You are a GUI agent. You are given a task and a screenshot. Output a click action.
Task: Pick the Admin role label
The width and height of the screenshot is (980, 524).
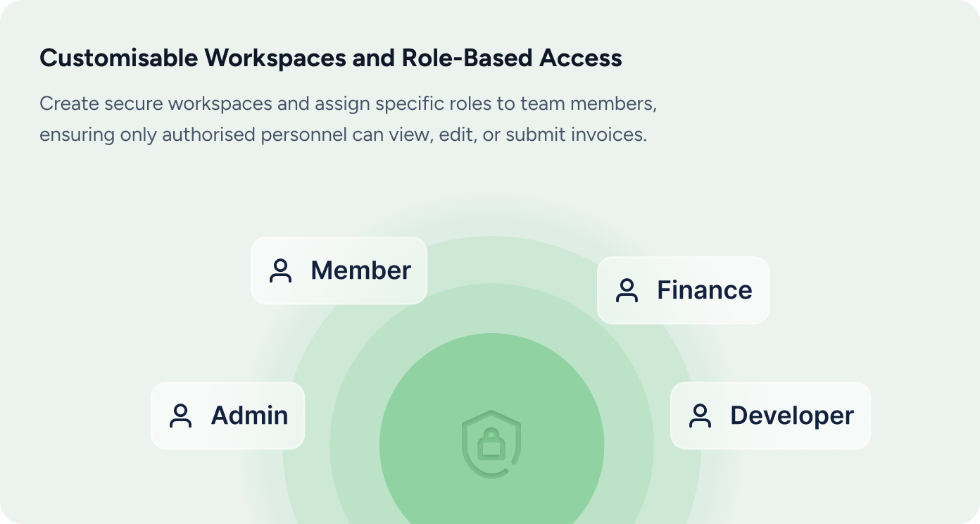249,416
